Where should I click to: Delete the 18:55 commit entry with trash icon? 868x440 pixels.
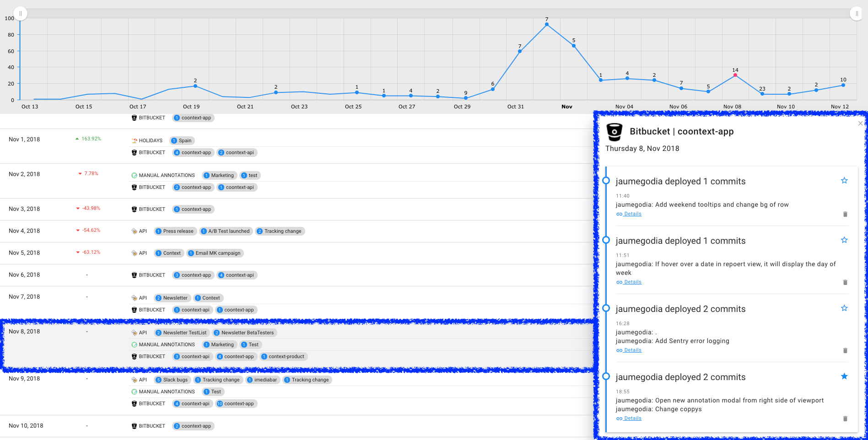tap(845, 419)
